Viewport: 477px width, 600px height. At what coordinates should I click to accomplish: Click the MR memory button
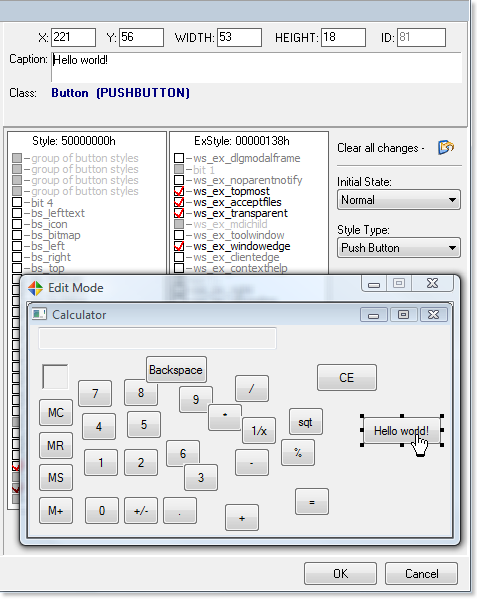[56, 446]
